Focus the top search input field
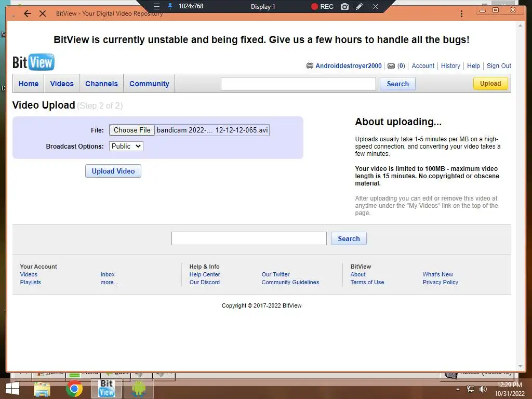 pos(298,84)
